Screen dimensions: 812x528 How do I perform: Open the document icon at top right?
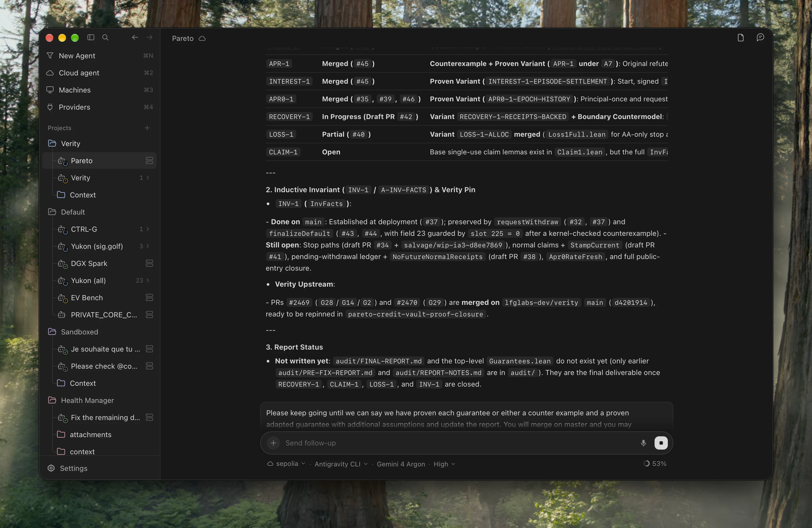(740, 38)
